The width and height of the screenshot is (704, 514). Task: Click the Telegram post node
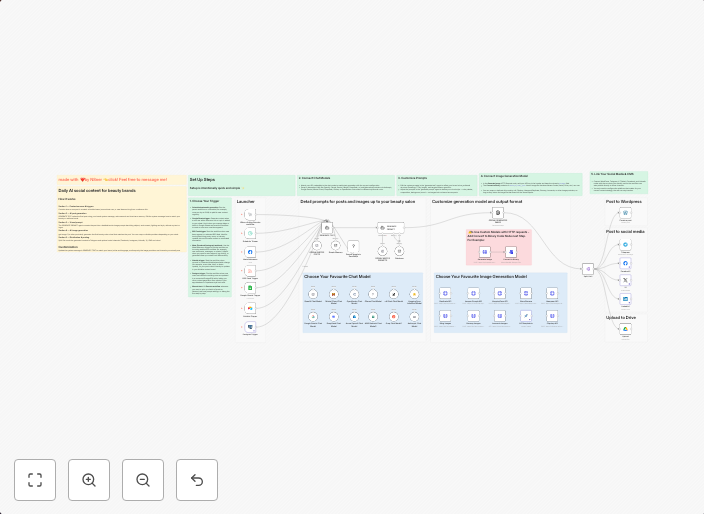point(626,244)
